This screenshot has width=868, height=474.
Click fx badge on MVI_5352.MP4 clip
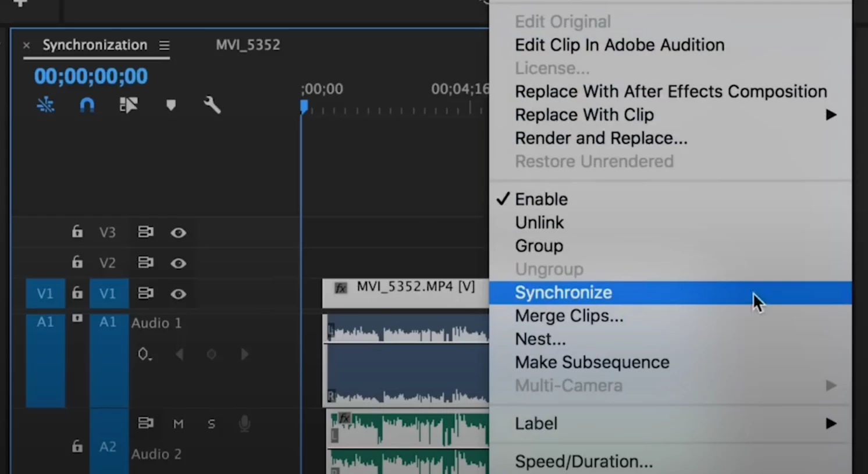[x=341, y=288]
